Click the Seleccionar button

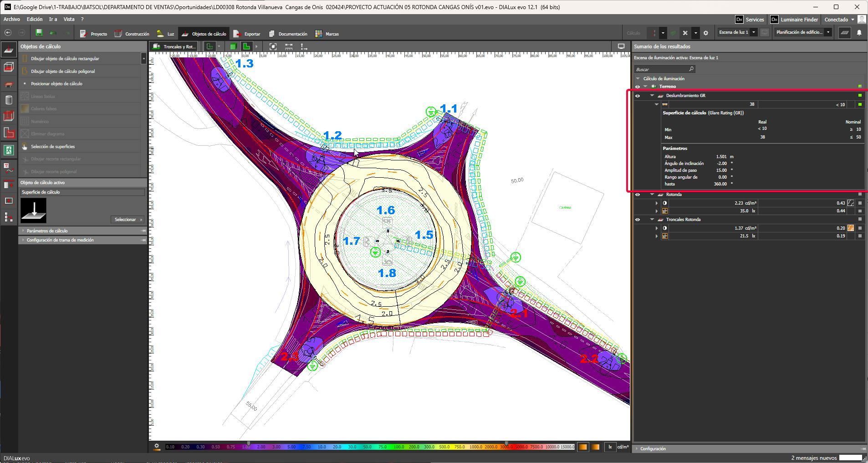(x=127, y=219)
